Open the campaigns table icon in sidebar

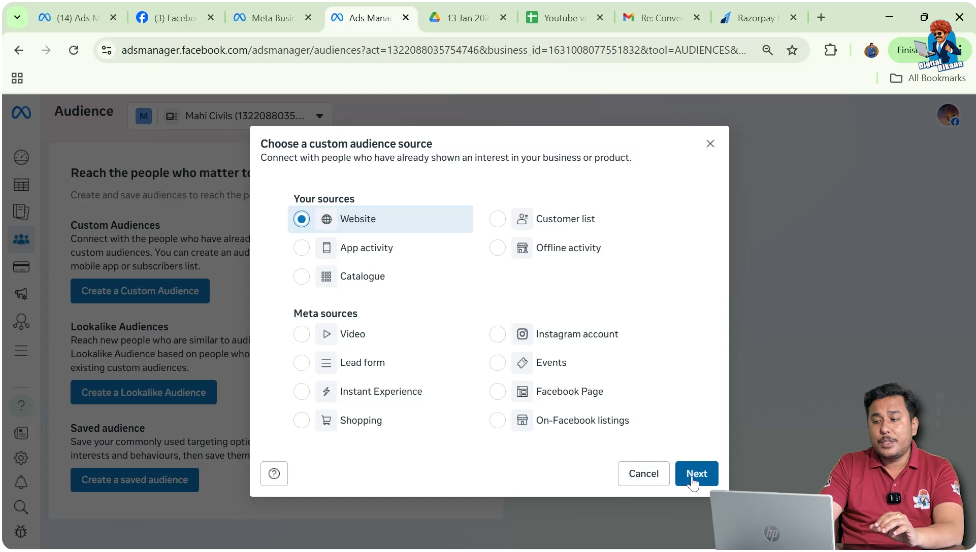(x=21, y=185)
